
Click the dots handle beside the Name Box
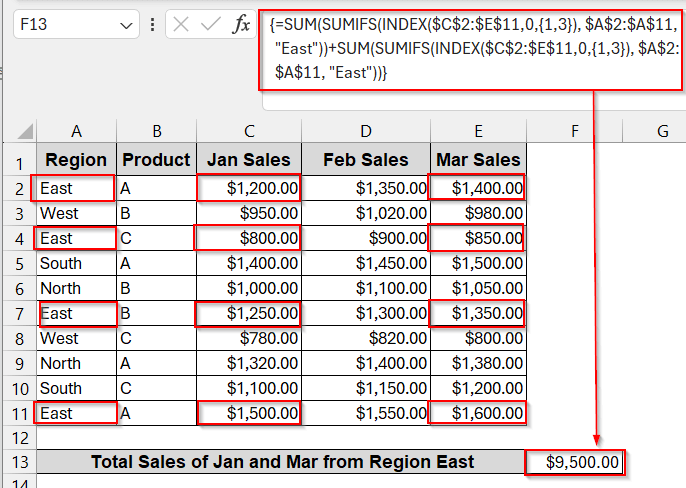click(x=153, y=25)
